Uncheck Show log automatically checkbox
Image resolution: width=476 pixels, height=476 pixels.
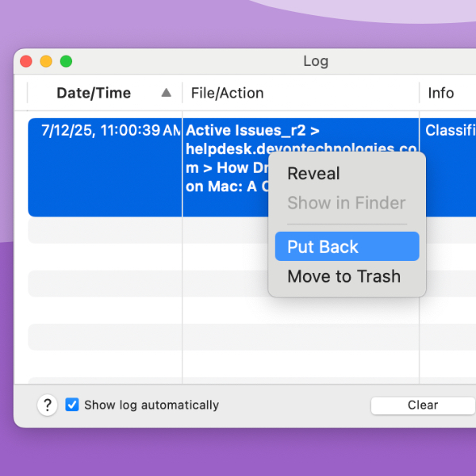coord(72,405)
